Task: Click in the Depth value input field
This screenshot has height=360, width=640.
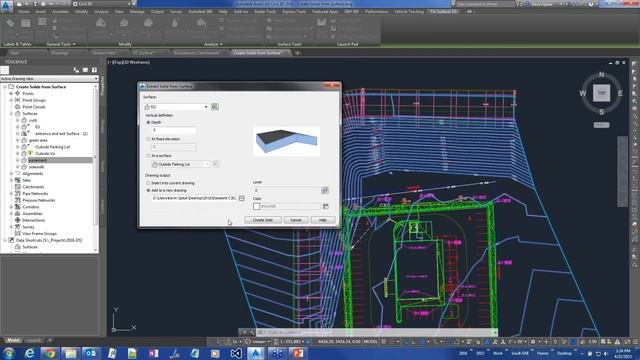Action: (x=174, y=130)
